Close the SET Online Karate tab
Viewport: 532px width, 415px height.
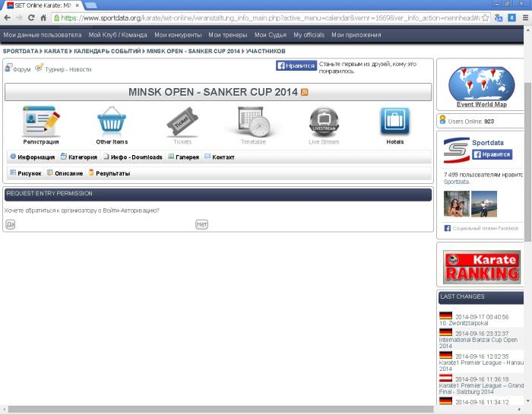[x=78, y=5]
